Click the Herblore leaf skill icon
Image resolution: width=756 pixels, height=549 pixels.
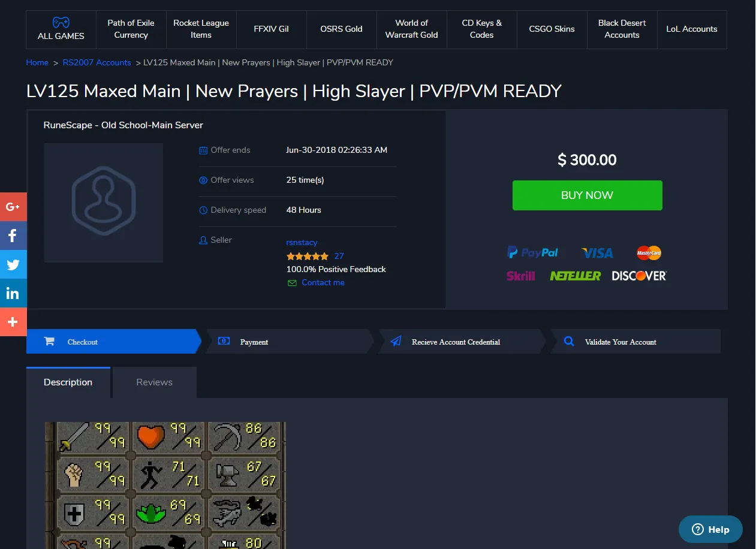[x=150, y=514]
